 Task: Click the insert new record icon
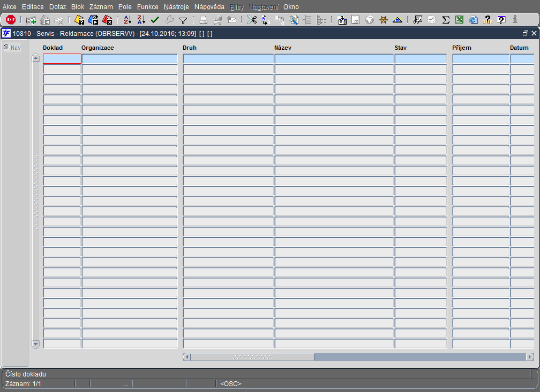[31, 20]
